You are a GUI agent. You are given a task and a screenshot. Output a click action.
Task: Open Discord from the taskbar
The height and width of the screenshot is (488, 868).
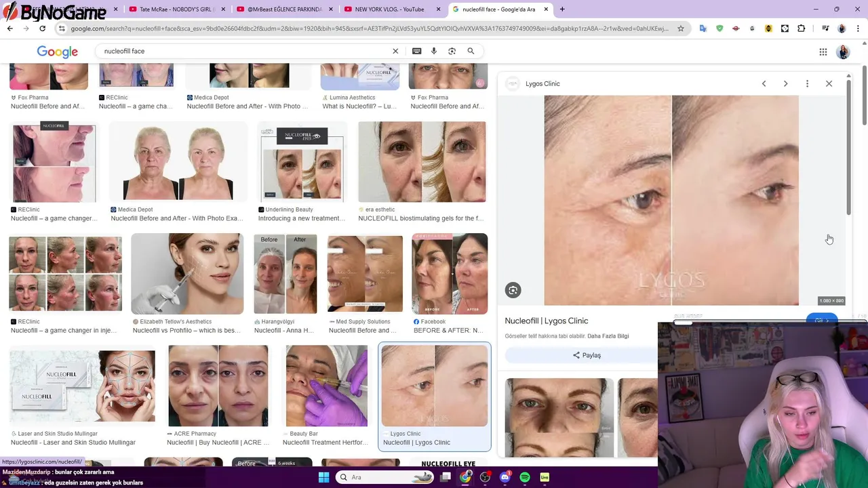[505, 477]
